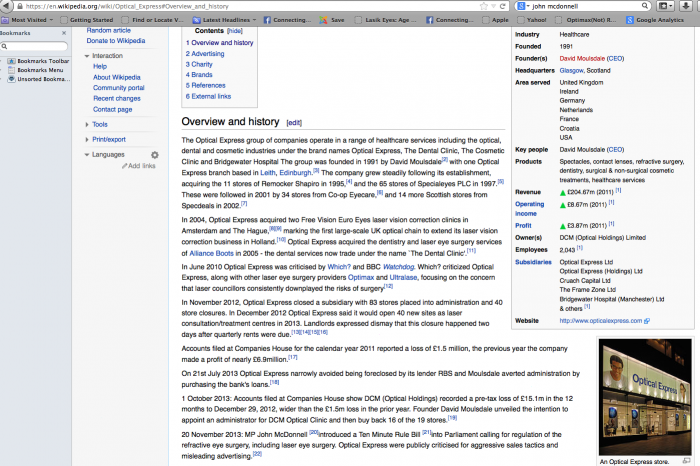Open the Recent changes link
700x466 pixels.
(116, 98)
